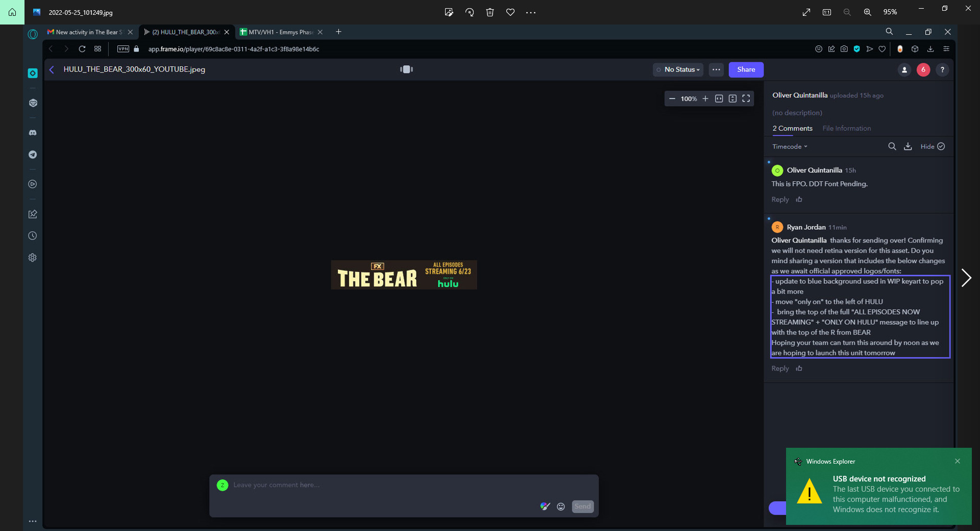Close the HULU_THE_BEAR browser tab
This screenshot has height=531, width=980.
coord(227,32)
